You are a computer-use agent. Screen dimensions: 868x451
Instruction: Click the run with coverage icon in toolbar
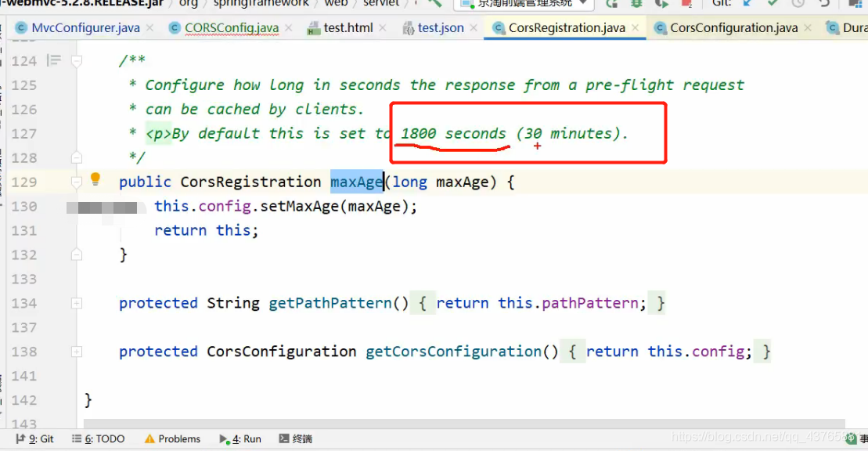(661, 3)
